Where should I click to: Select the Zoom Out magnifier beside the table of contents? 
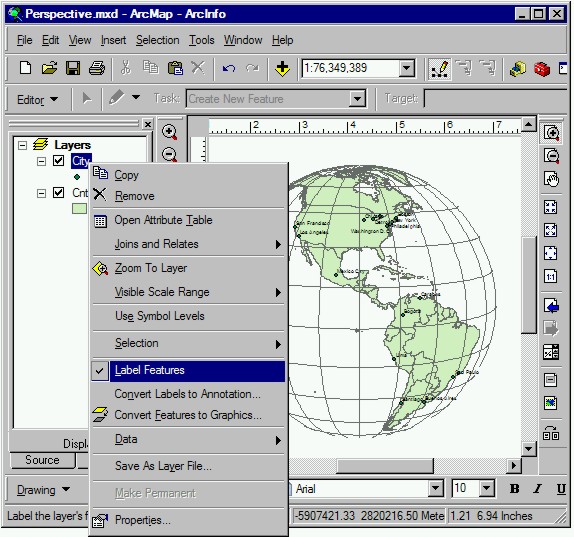[x=169, y=154]
